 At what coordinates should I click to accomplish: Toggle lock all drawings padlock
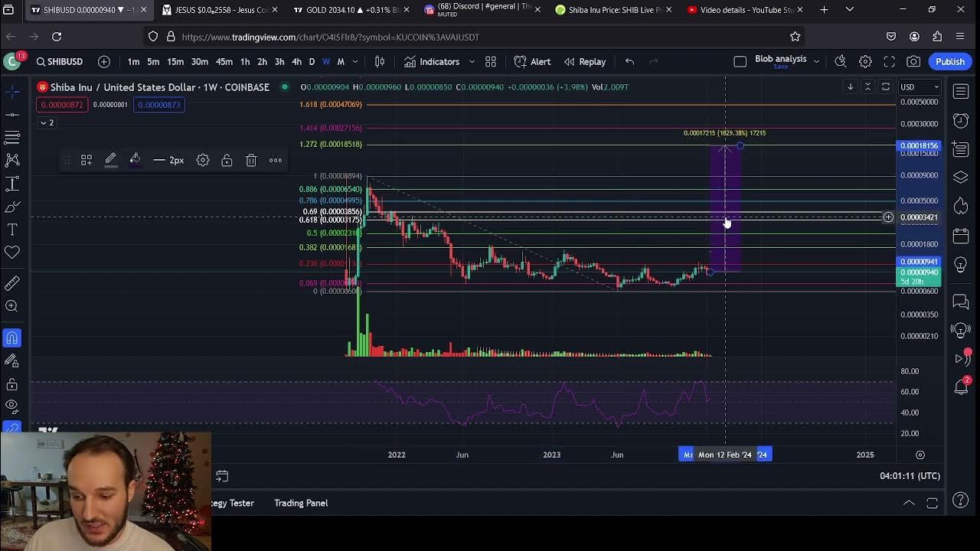click(12, 384)
